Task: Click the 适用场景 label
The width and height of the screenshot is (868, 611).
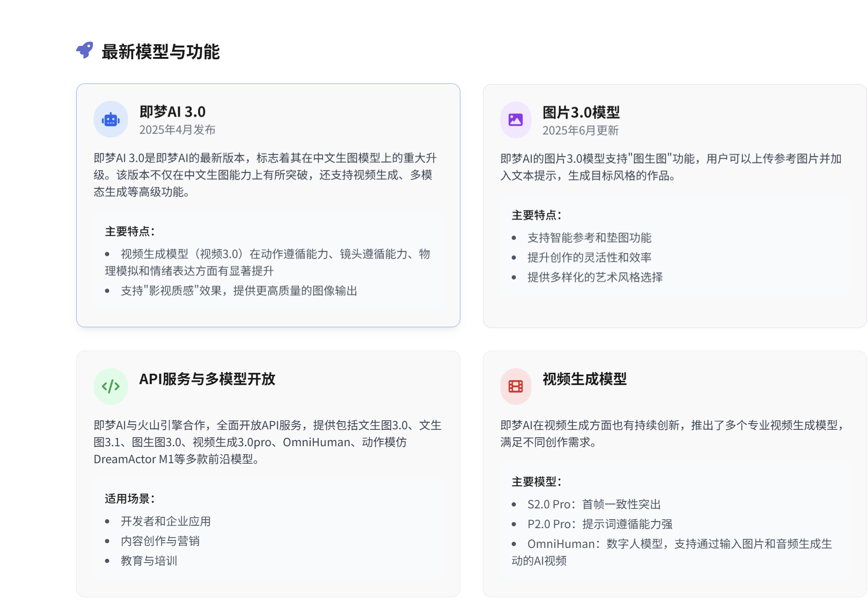Action: (130, 499)
